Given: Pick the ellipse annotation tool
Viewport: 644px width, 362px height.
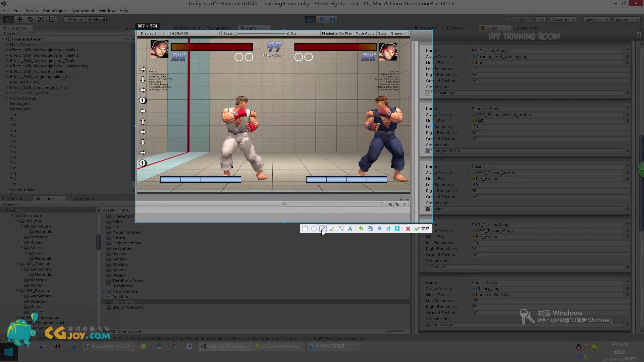Looking at the screenshot, I should coord(314,229).
